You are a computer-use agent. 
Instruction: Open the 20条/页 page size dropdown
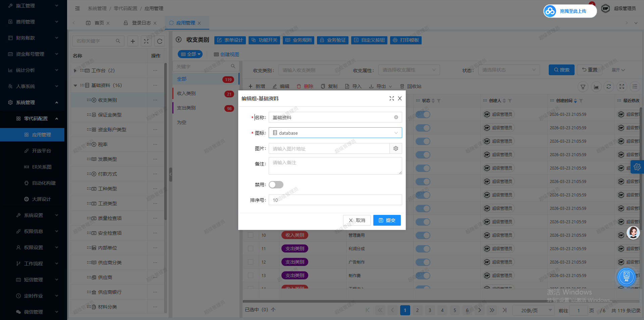pyautogui.click(x=533, y=310)
